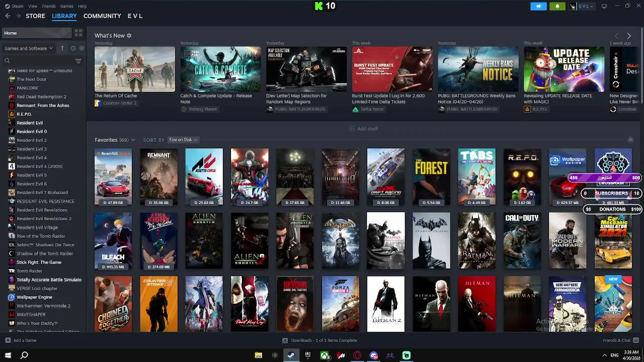Open the Windows Start menu

8,355
